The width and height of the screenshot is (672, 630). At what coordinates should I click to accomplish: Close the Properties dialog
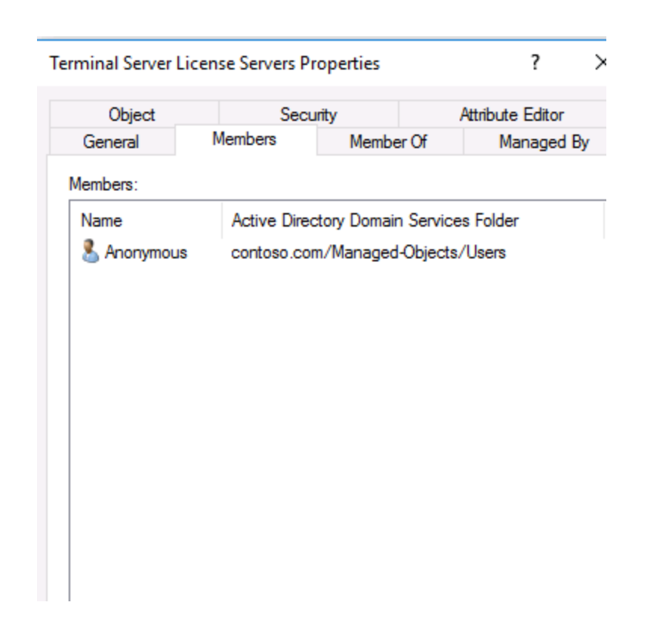600,64
